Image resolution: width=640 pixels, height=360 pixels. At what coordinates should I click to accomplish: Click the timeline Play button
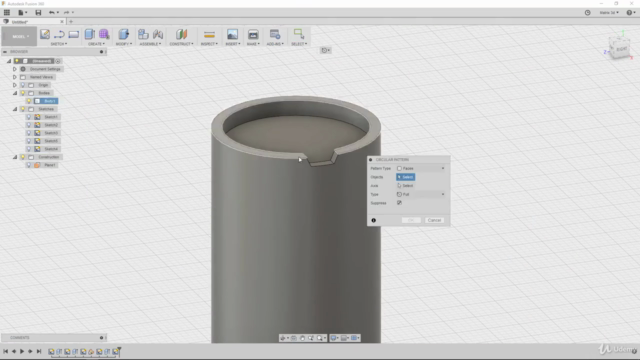pyautogui.click(x=22, y=351)
